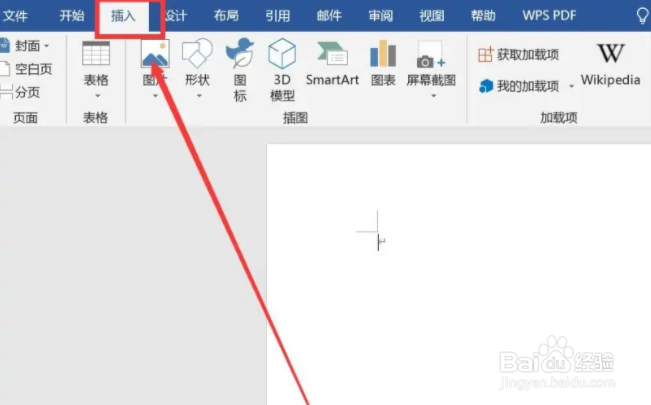The width and height of the screenshot is (651, 405).
Task: Open the WPS PDF tab
Action: 549,16
